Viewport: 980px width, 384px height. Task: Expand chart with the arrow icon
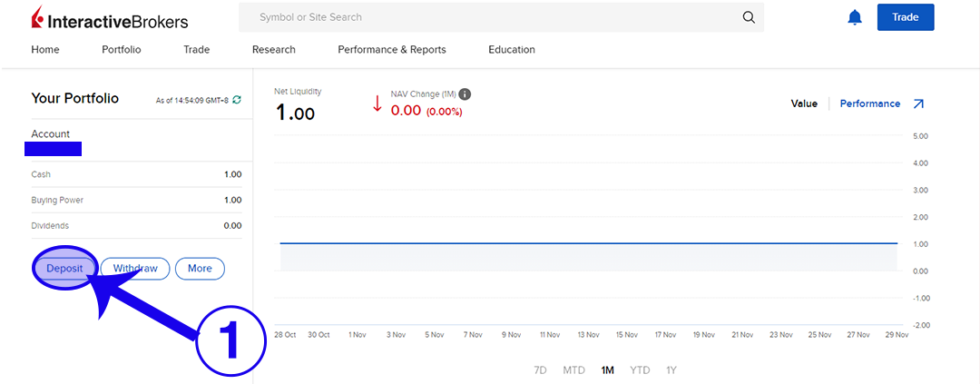(x=918, y=104)
